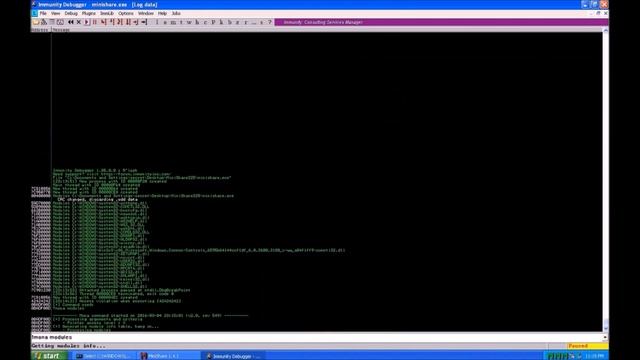Click the Immunity Consulting Services Manager banner
640x360 pixels.
pos(441,22)
